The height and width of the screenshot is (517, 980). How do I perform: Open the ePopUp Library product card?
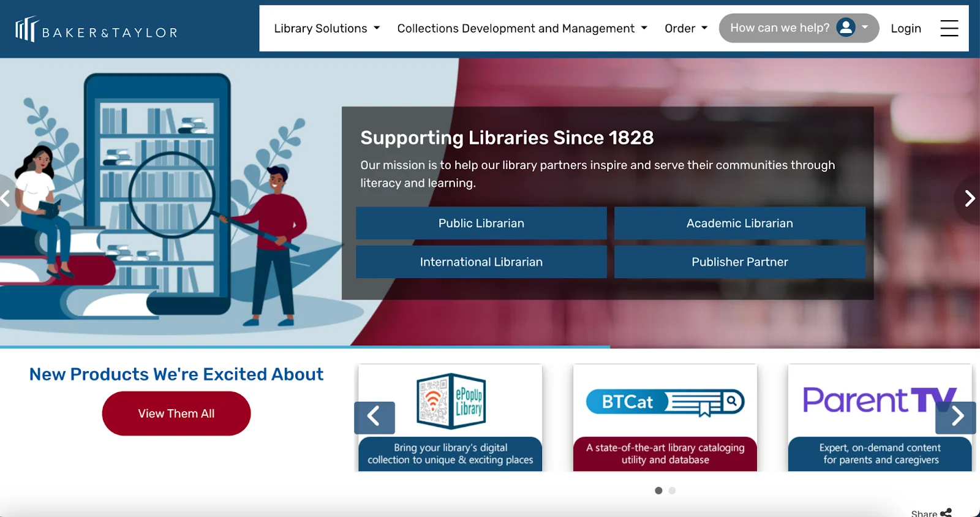(450, 418)
